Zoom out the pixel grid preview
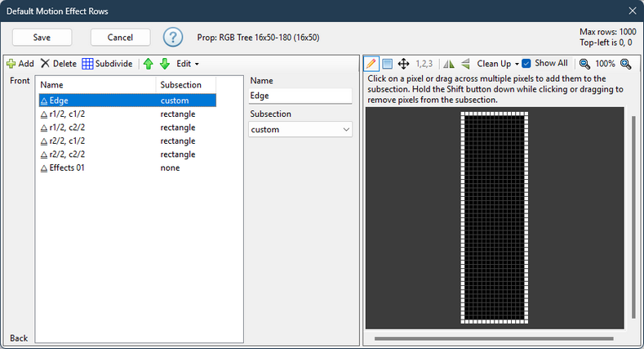 point(584,64)
